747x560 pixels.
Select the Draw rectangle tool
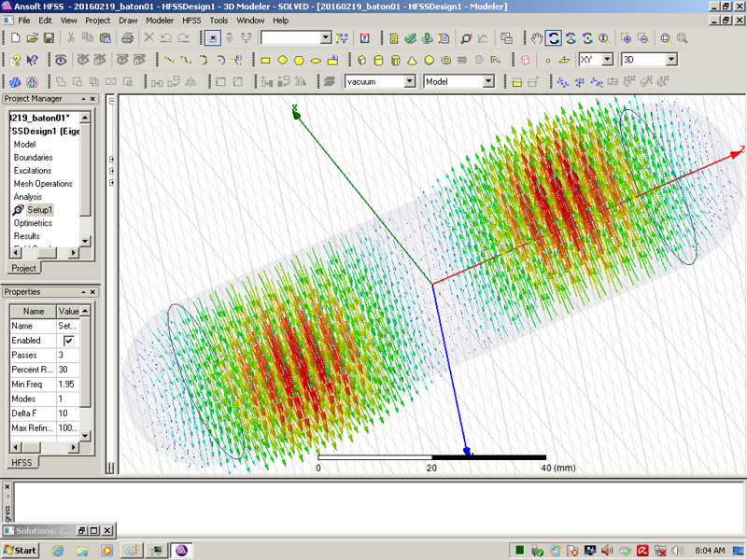click(x=265, y=60)
